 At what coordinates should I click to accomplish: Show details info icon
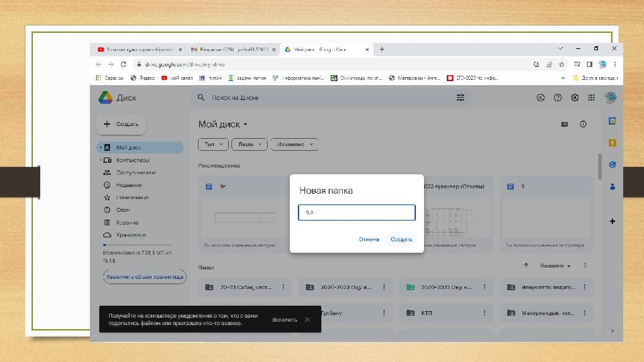[583, 125]
